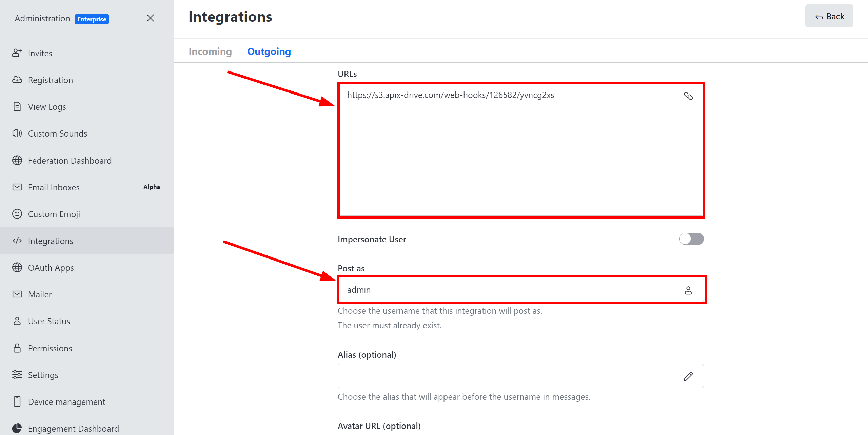Click the Integrations code icon
The height and width of the screenshot is (435, 868).
[x=17, y=241]
